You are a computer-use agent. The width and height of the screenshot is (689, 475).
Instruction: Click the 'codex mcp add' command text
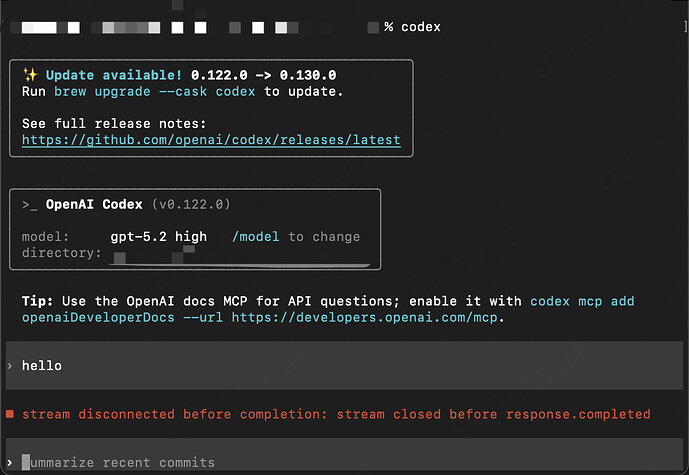(x=582, y=301)
